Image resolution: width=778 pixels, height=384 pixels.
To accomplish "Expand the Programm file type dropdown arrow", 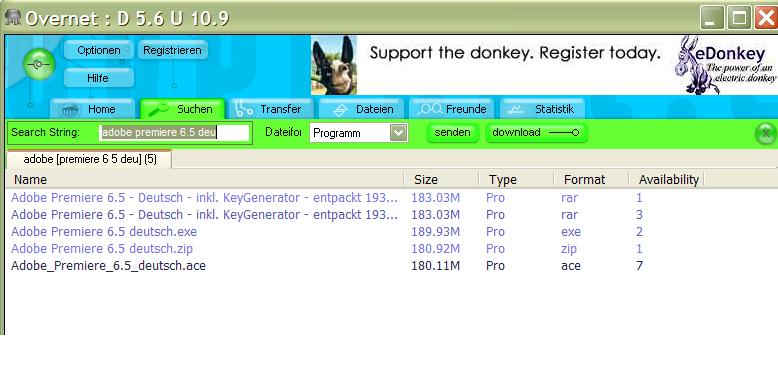I will 398,133.
